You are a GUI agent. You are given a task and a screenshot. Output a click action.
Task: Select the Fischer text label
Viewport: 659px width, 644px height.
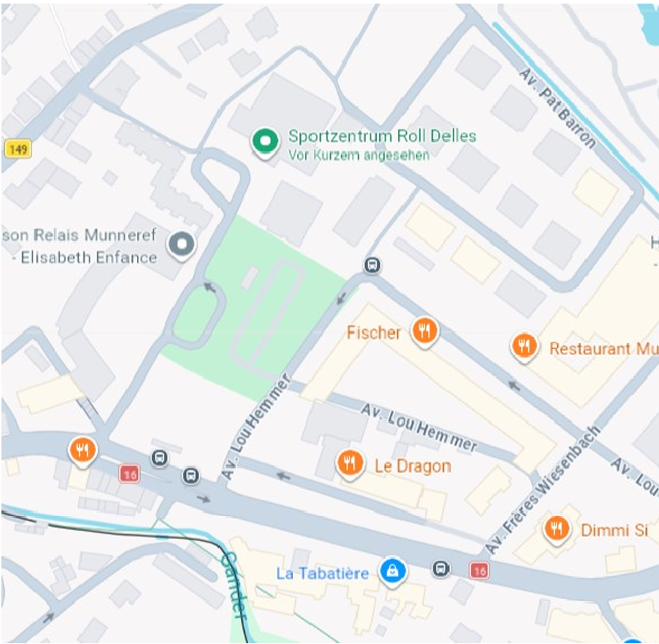click(373, 332)
